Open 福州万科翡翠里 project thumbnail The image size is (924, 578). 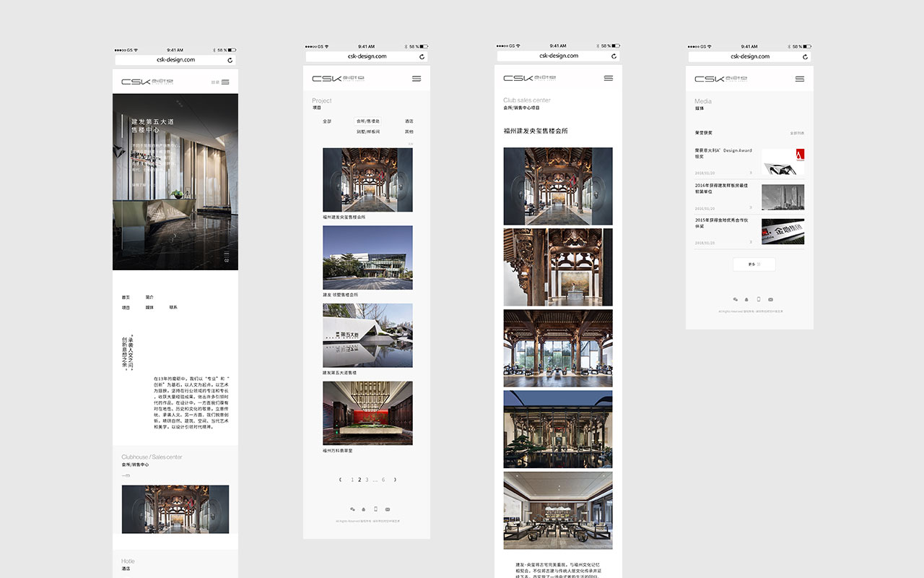(x=367, y=413)
